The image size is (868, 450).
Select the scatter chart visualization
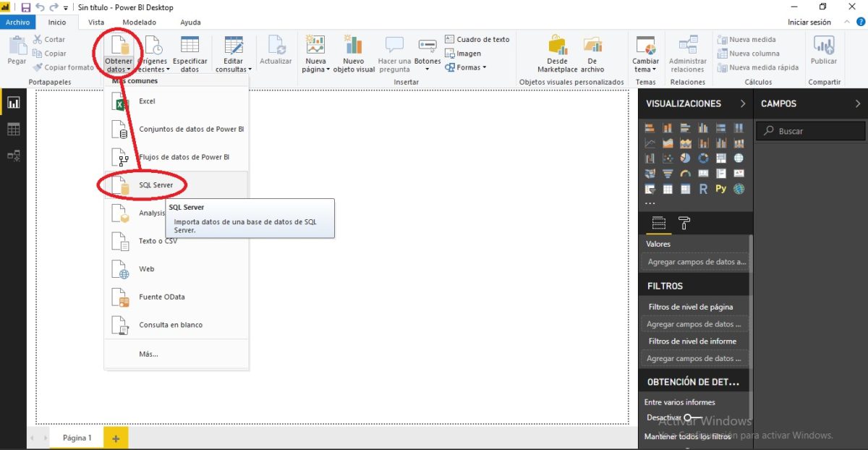667,158
